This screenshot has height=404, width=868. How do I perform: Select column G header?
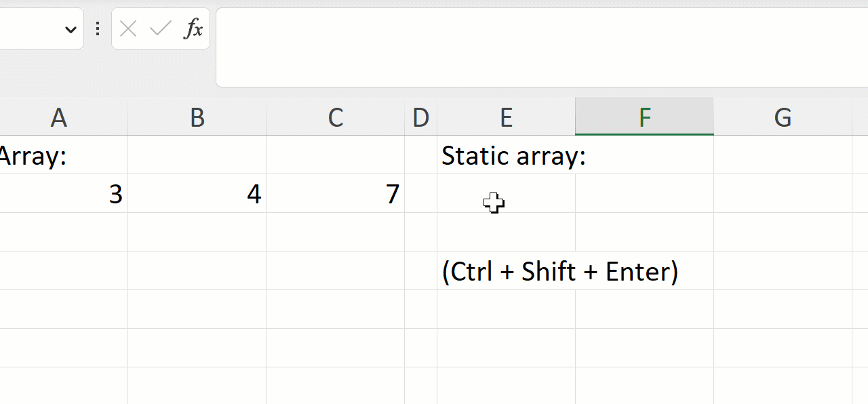783,117
